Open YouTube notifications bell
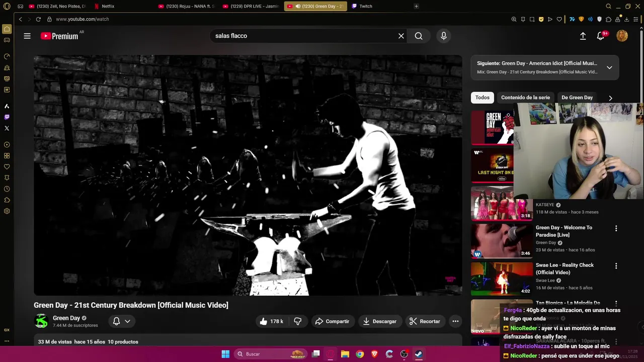644x362 pixels. (601, 36)
